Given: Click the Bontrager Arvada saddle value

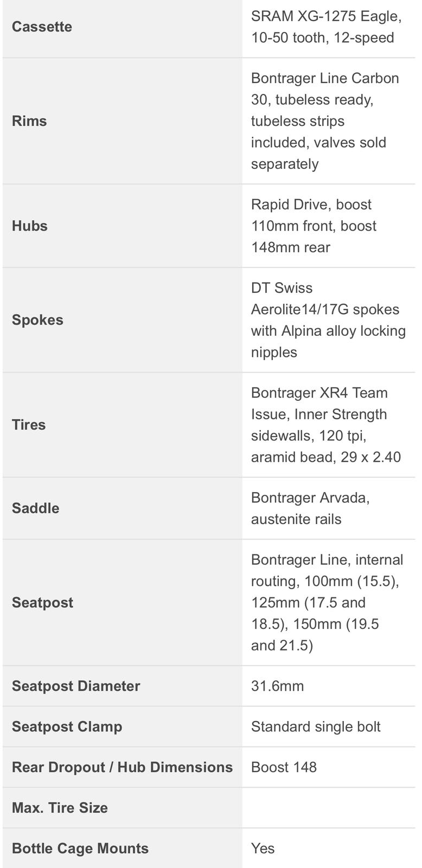Looking at the screenshot, I should point(310,508).
